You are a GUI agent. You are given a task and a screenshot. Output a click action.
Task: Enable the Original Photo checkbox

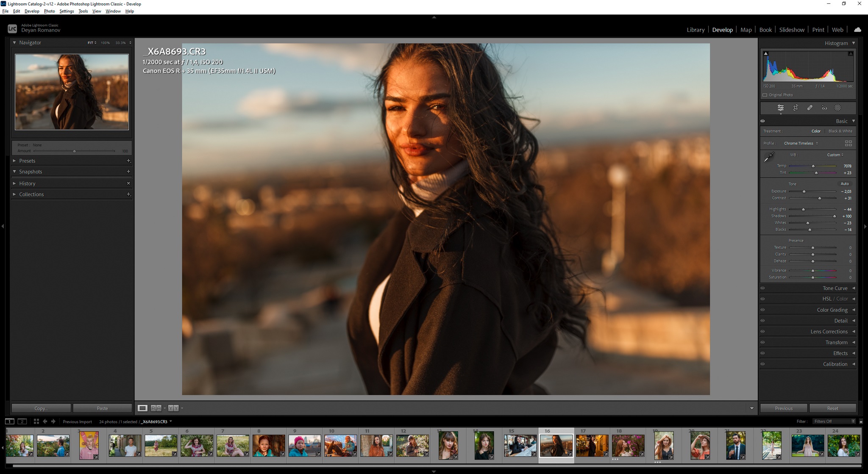765,95
